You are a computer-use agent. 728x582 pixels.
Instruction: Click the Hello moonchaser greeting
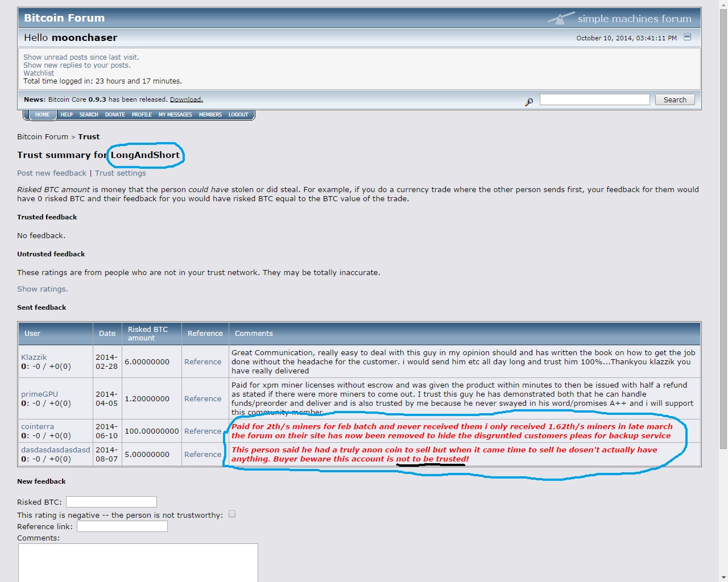71,38
